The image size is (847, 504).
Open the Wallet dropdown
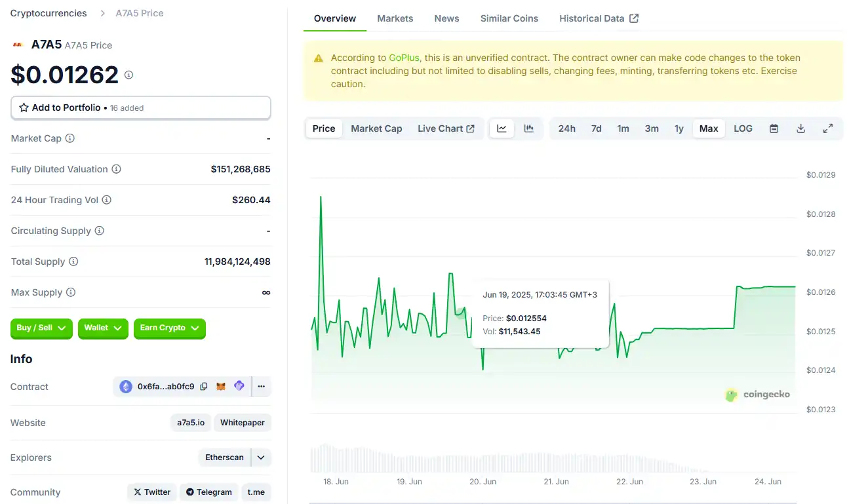point(103,328)
